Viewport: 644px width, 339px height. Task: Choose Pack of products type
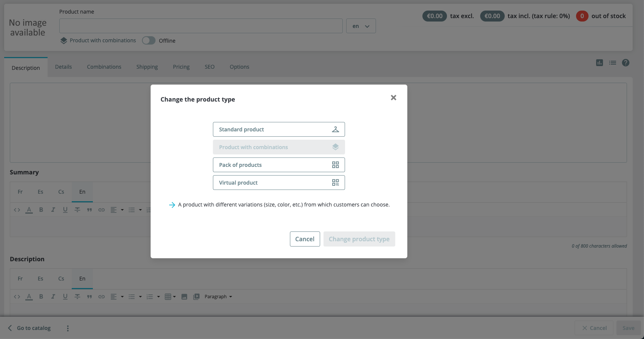click(x=279, y=165)
